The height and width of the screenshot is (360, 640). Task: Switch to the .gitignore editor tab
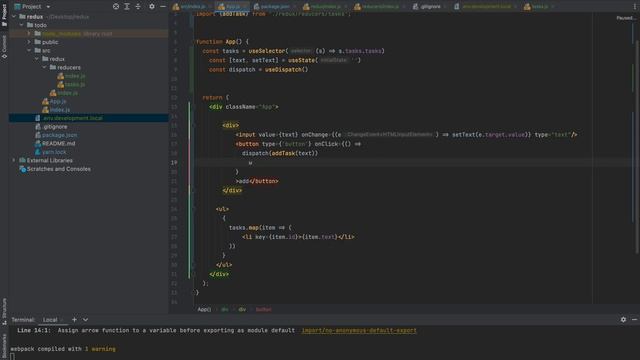tap(430, 7)
